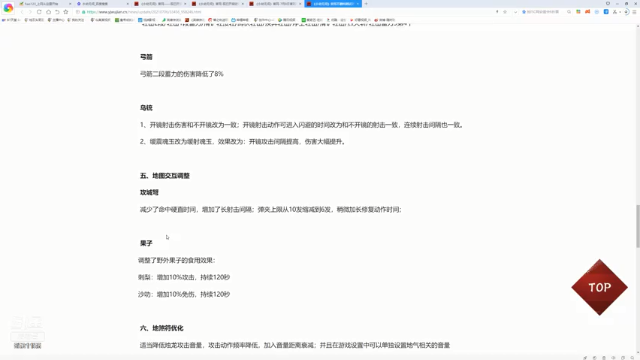
Task: Click the line 调整了野外果子的食用效果
Action: click(177, 260)
